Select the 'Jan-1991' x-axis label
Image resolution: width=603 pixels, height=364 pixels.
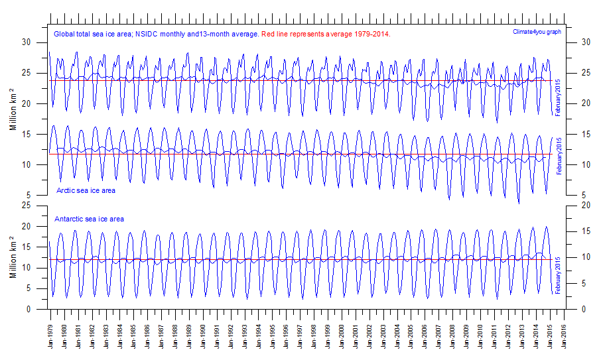click(216, 337)
